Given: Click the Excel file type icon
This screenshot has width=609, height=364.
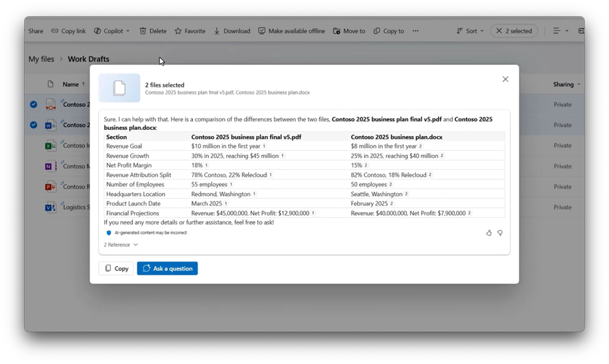Looking at the screenshot, I should 51,146.
